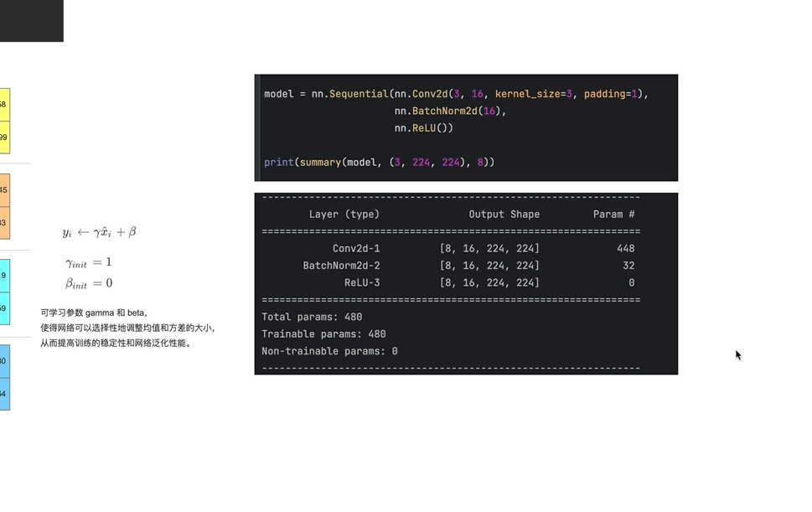Click the Conv2d-1 output shape value
Viewport: 812px width, 512px height.
(x=489, y=249)
